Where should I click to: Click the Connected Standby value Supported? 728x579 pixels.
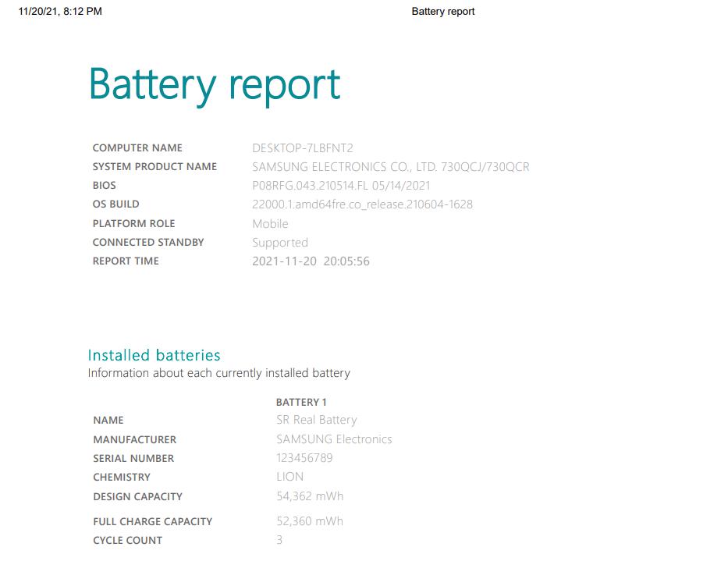(279, 243)
